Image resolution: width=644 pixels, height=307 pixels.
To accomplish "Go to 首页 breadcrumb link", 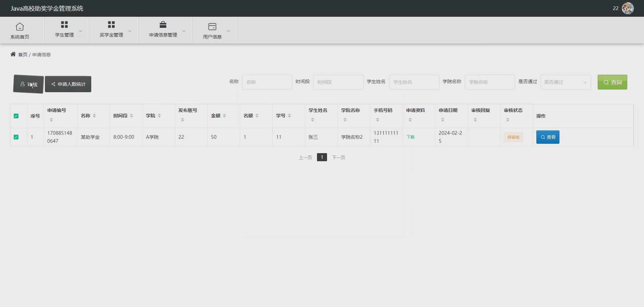I will [x=23, y=55].
